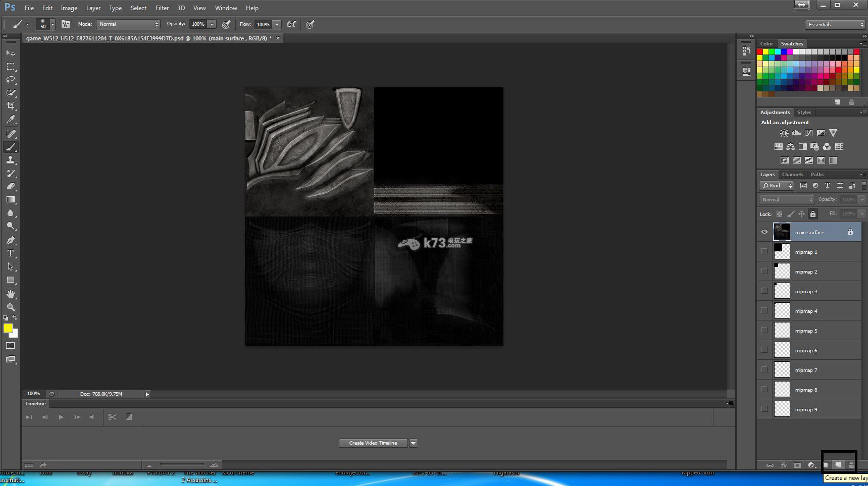Click the link layers icon
This screenshot has width=868, height=486.
pyautogui.click(x=770, y=465)
